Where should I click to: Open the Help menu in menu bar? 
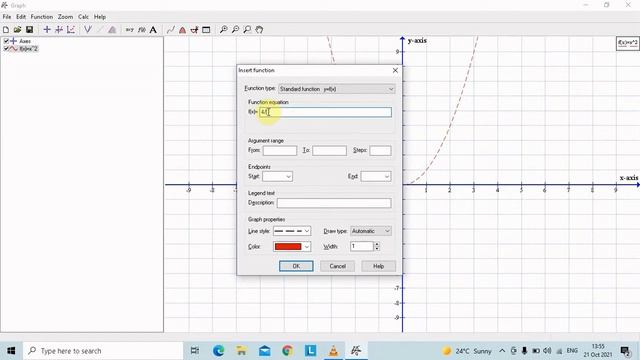click(x=100, y=17)
